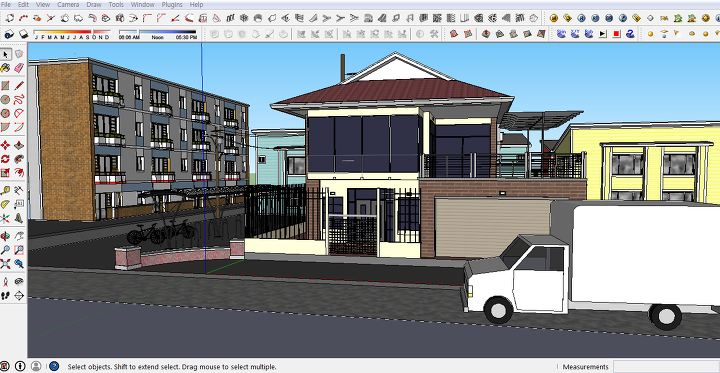Activate the pink Eraser tool
Screen dimensions: 720x373
tap(19, 68)
